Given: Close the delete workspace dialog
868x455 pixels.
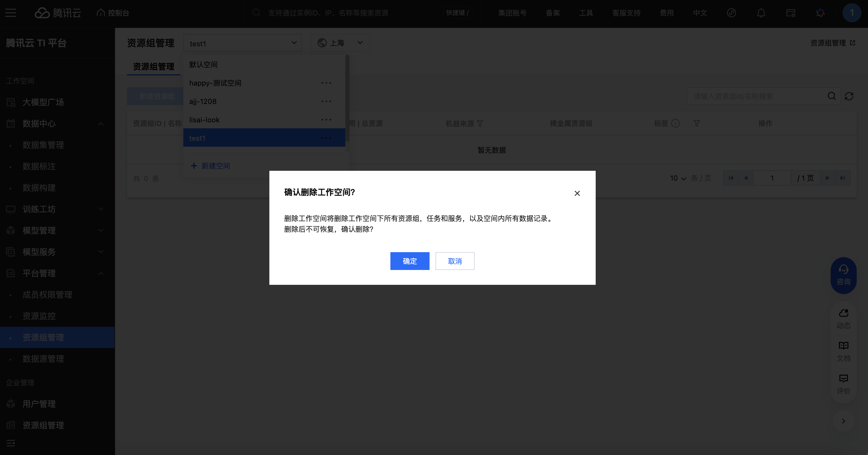Looking at the screenshot, I should (x=577, y=193).
